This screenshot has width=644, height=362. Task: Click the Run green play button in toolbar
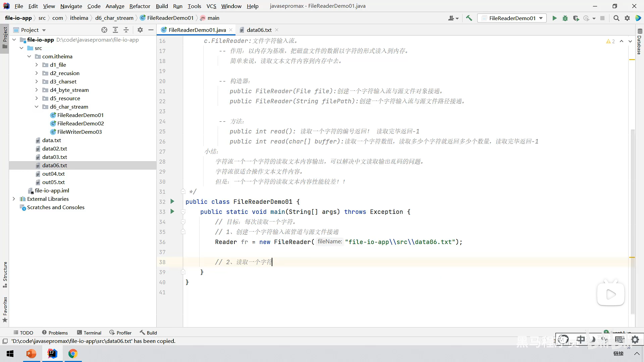(554, 18)
